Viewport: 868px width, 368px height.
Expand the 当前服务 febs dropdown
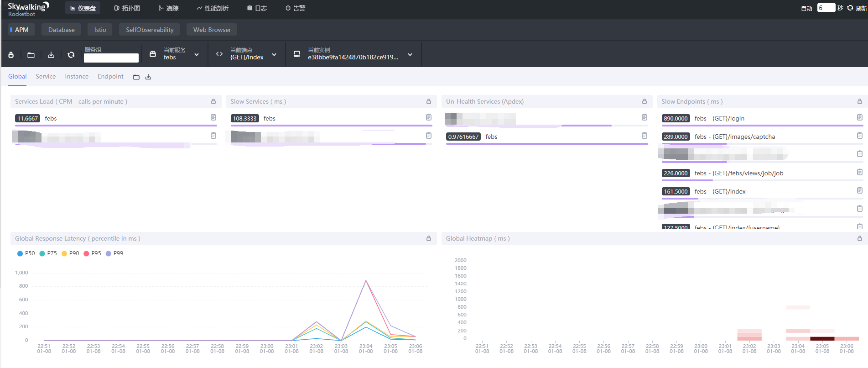(x=197, y=55)
